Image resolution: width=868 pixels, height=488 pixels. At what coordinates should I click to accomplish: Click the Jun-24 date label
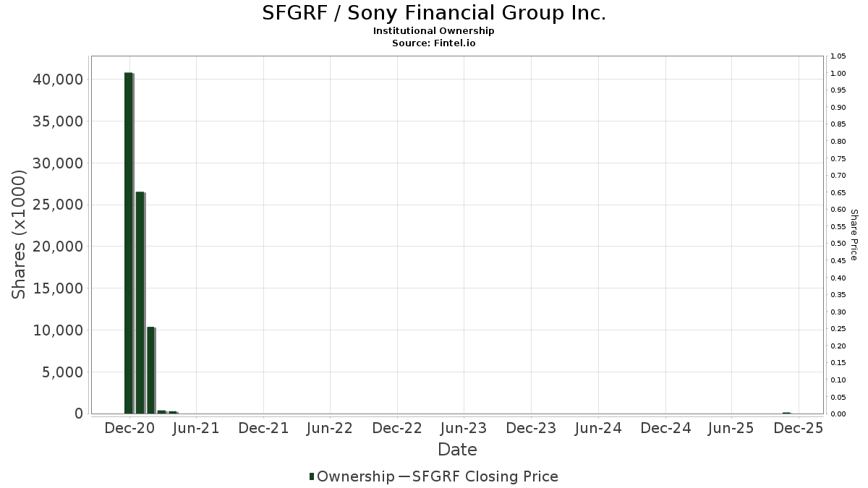click(598, 428)
